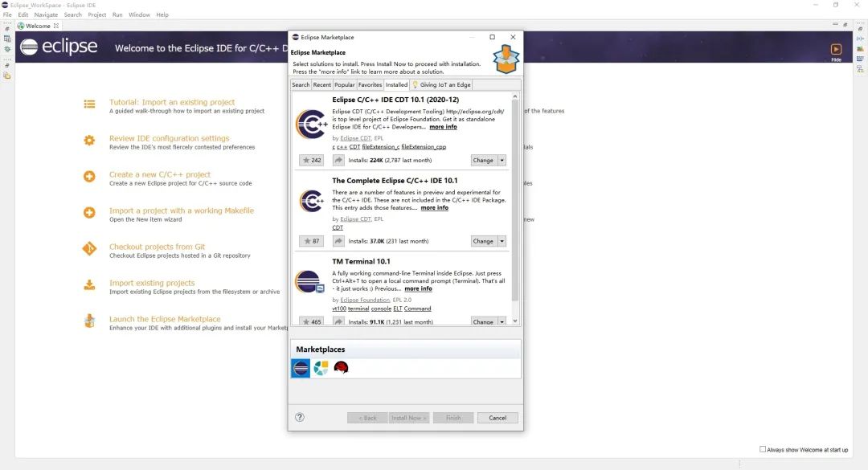Select the Red Hat marketplace catalog icon
The width and height of the screenshot is (868, 470).
point(341,368)
